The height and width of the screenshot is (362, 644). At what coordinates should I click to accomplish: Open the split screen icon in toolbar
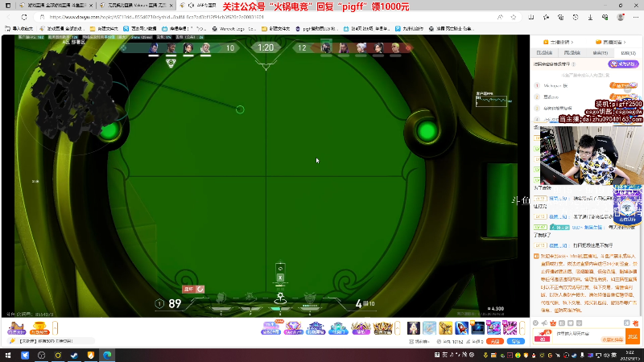coord(531,17)
